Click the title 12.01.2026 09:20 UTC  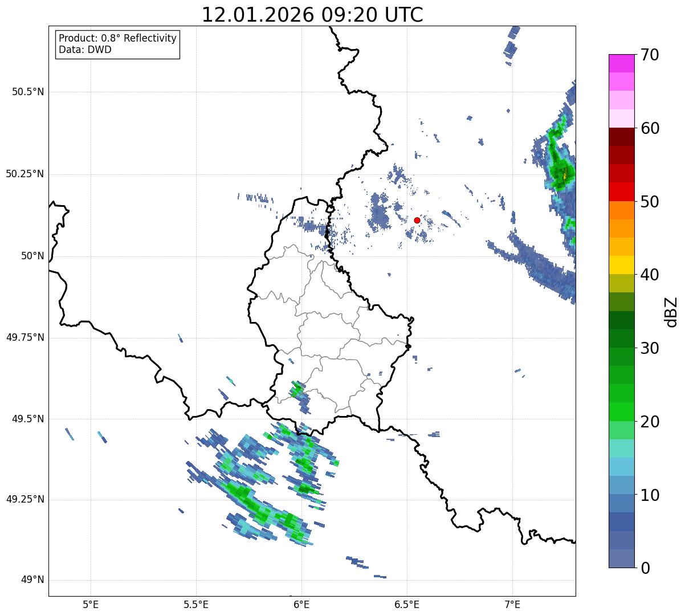point(312,15)
